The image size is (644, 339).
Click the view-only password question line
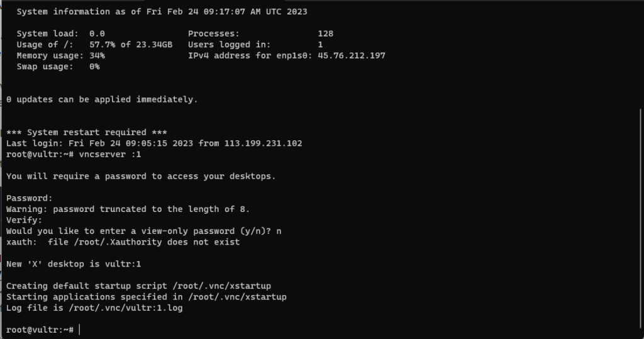point(144,231)
